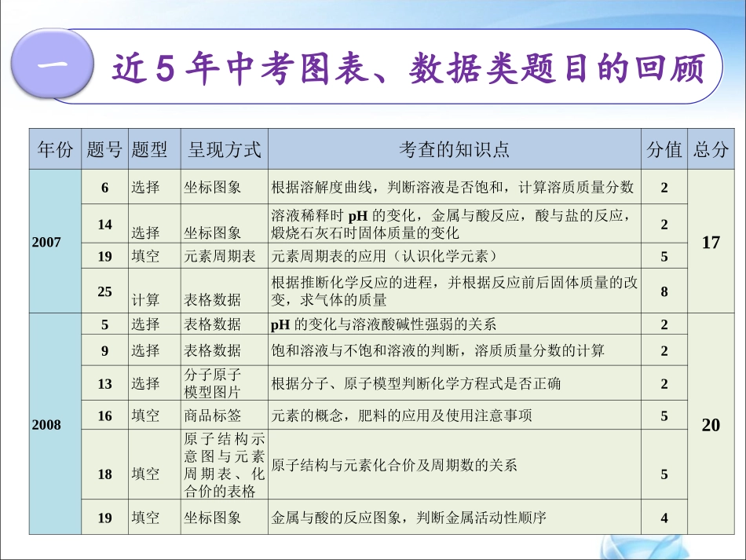746x560 pixels.
Task: Click '金属与酸的反应图象' knowledge text
Action: click(336, 517)
